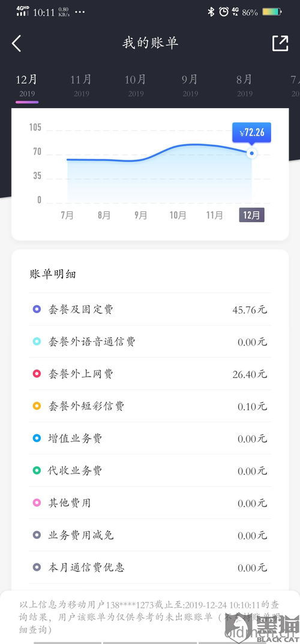Open the 9月 2019 bill tab
Screen dimensions: 300x644
click(190, 85)
